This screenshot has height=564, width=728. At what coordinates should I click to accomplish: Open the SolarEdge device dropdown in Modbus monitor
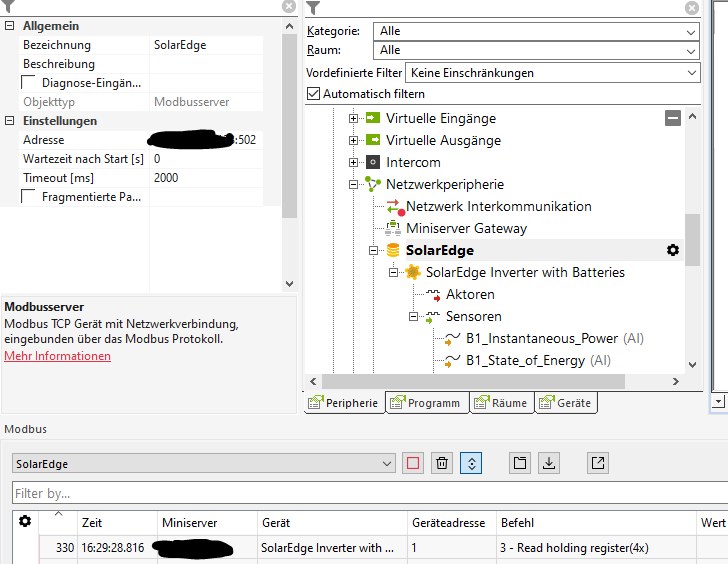point(204,463)
